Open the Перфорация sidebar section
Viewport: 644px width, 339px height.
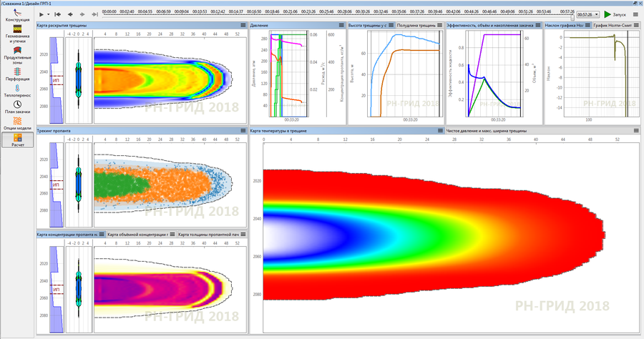(x=17, y=75)
